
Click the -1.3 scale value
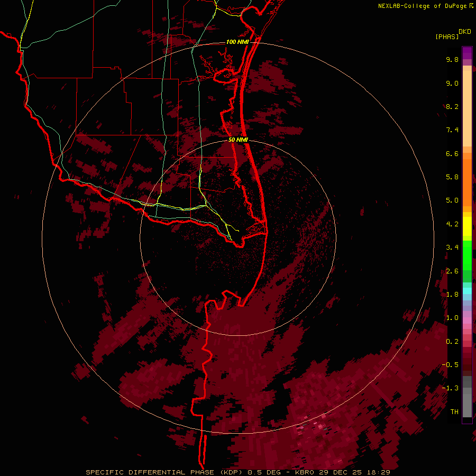[x=450, y=388]
